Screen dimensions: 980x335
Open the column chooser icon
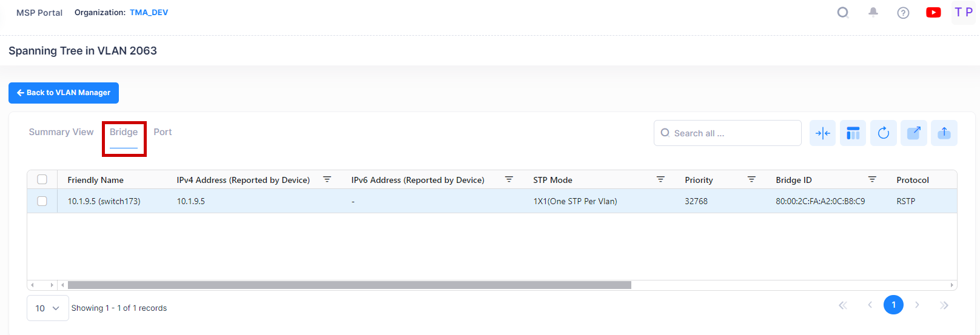[853, 133]
